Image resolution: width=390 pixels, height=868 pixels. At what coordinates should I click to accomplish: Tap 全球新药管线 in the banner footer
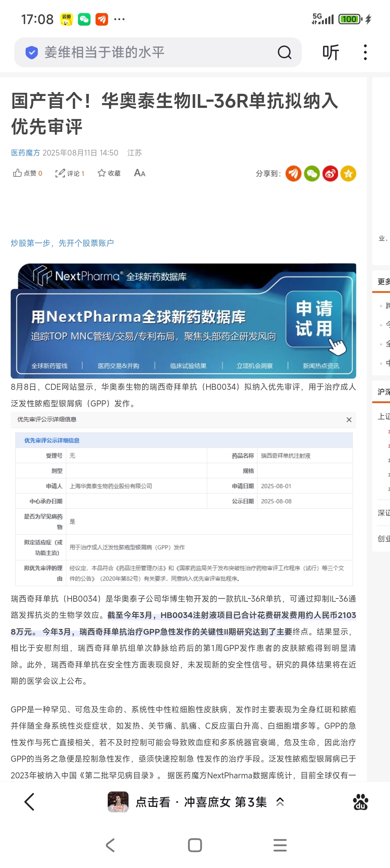click(50, 366)
